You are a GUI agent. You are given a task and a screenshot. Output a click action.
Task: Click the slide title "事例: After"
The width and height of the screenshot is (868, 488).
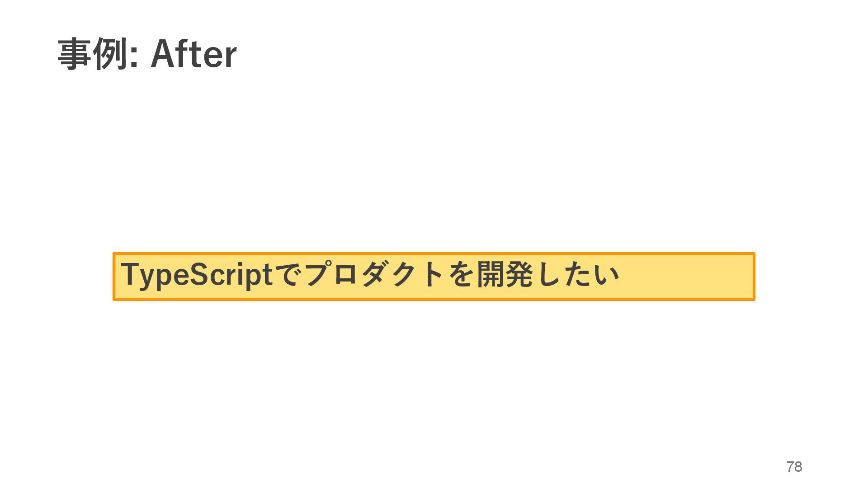(x=147, y=54)
